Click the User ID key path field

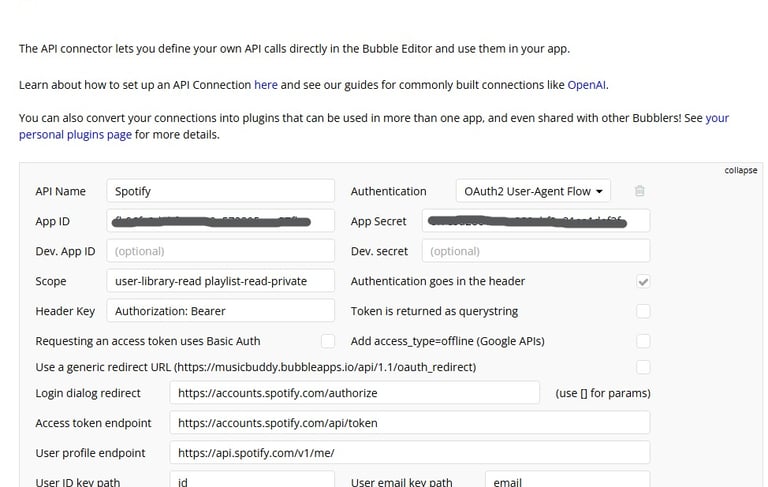coord(252,480)
